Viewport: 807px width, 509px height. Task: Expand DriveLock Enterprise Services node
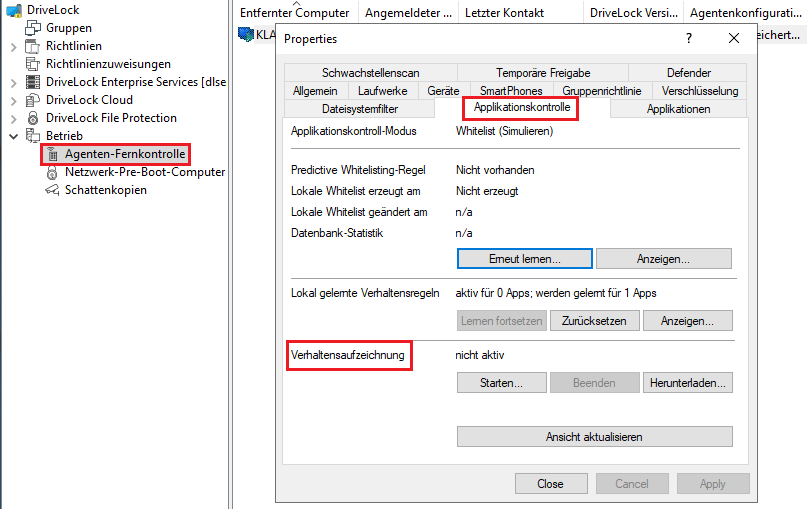14,82
